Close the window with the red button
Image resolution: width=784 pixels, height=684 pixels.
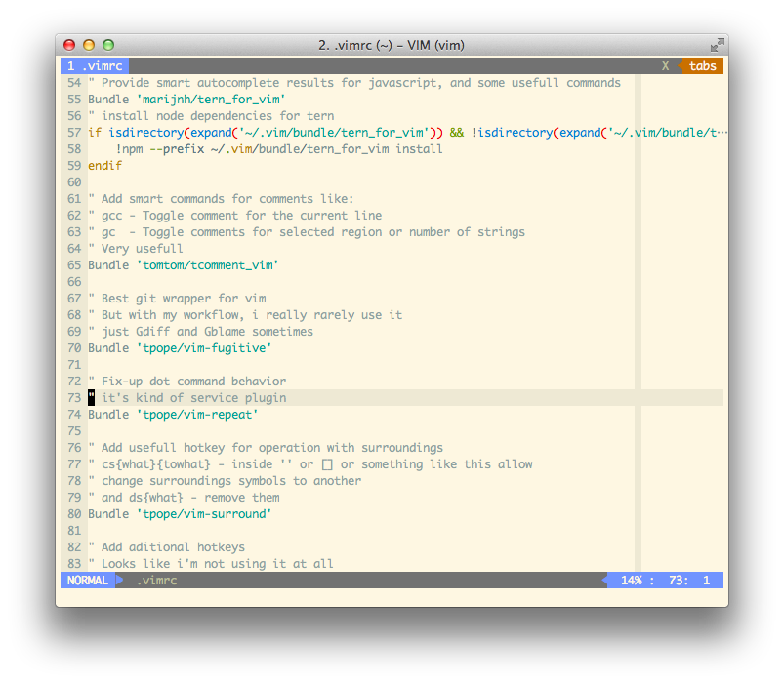pos(69,45)
